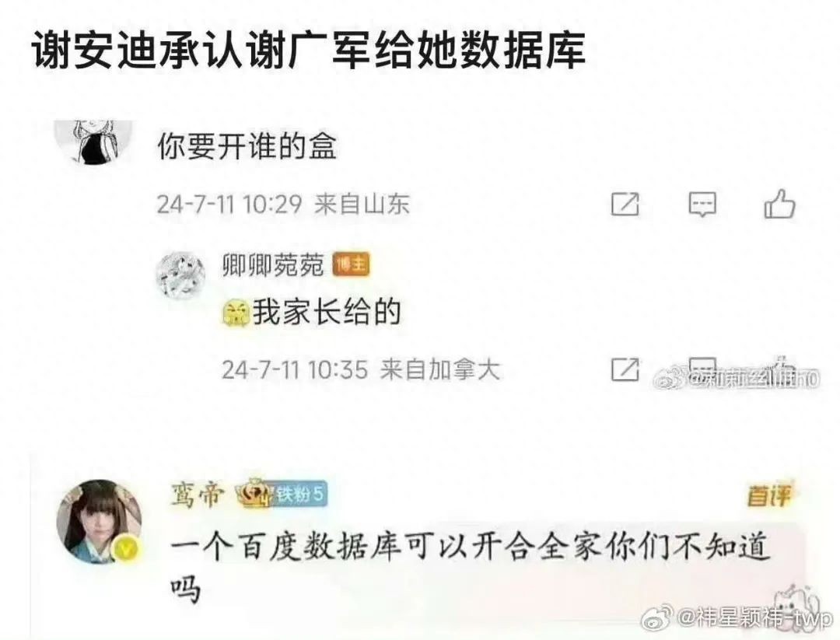Click the angry emoji in the reply
This screenshot has width=840, height=640.
236,313
